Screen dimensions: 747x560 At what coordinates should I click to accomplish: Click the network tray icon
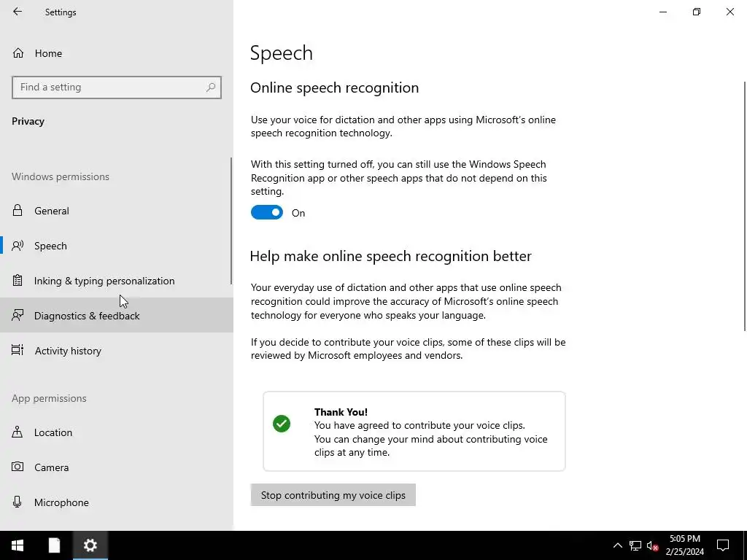click(x=635, y=545)
